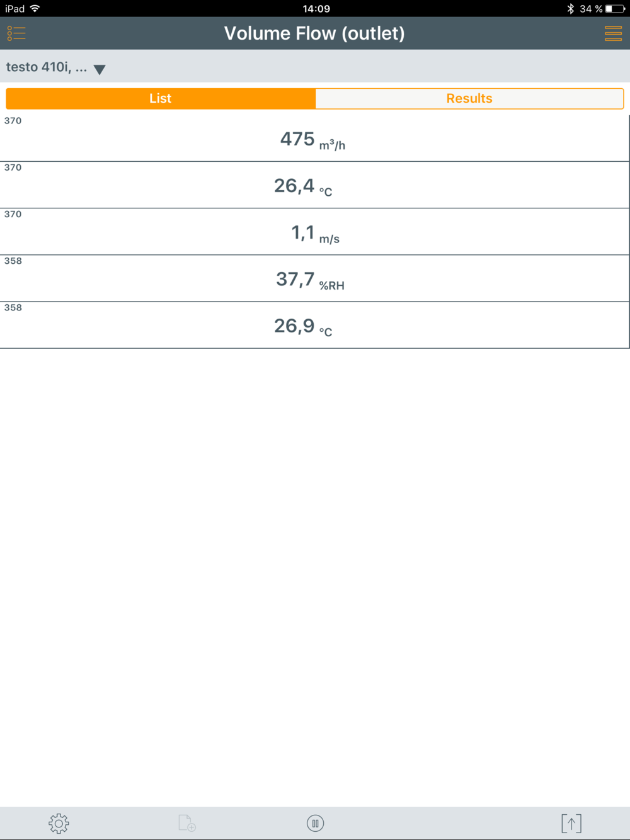Select the 475 m³/h volume flow row
This screenshot has width=630, height=840.
(314, 139)
